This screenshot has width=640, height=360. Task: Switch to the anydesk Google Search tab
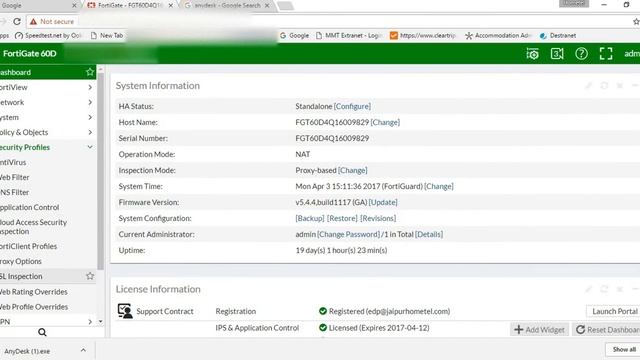(x=227, y=5)
